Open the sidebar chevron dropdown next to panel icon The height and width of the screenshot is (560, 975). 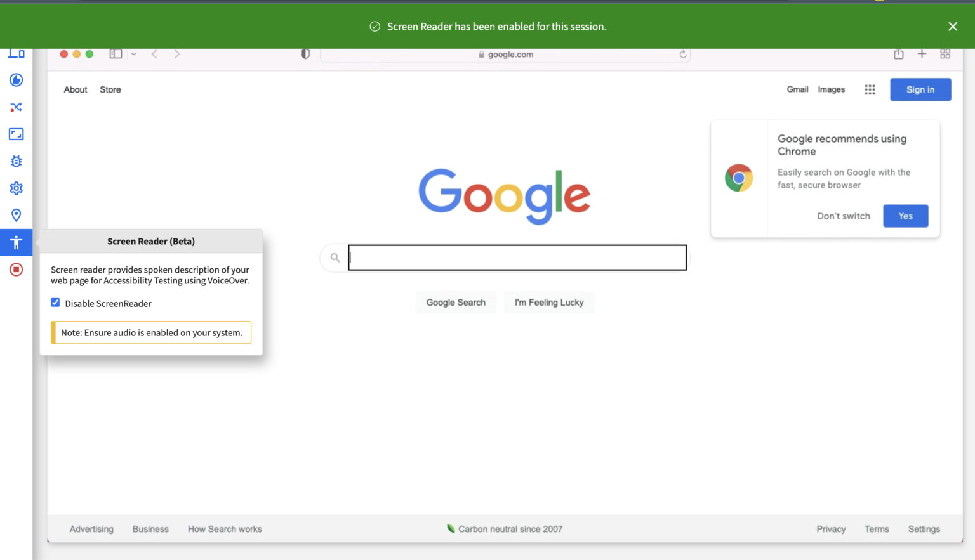click(x=133, y=54)
